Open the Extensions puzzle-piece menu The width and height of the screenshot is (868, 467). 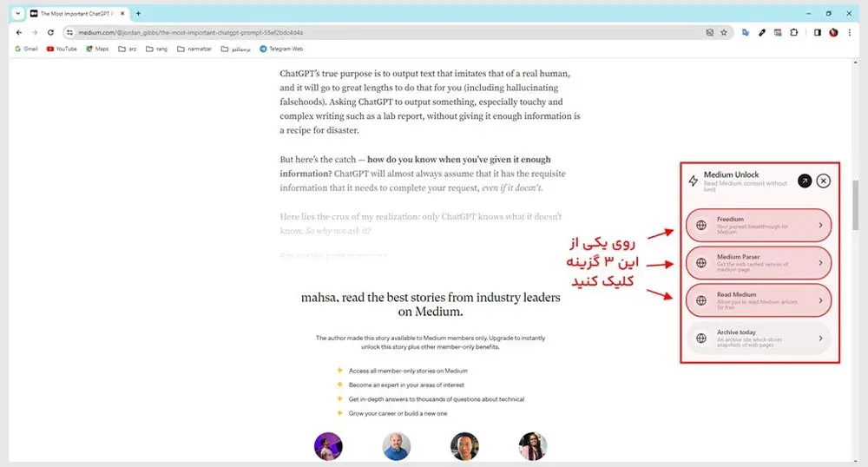794,33
